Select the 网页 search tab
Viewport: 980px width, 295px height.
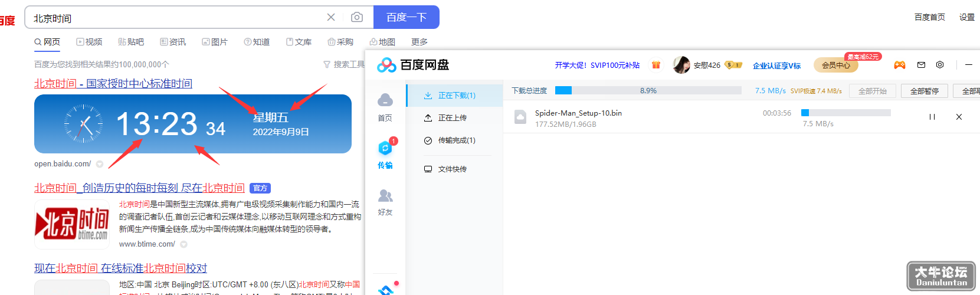click(x=47, y=42)
